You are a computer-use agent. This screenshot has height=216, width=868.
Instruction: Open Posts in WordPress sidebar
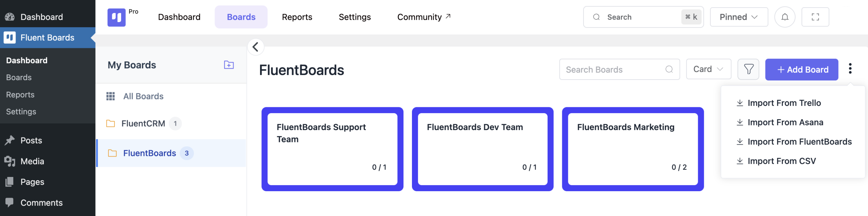[47, 140]
